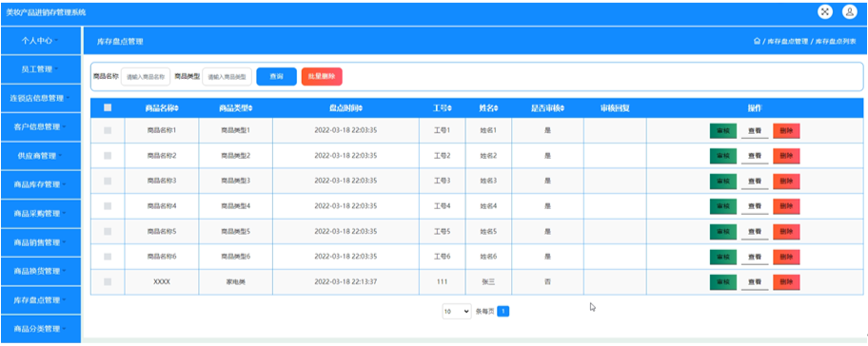Screen dimensions: 868x346
Task: Click the red 批量删除 button
Action: pyautogui.click(x=322, y=77)
